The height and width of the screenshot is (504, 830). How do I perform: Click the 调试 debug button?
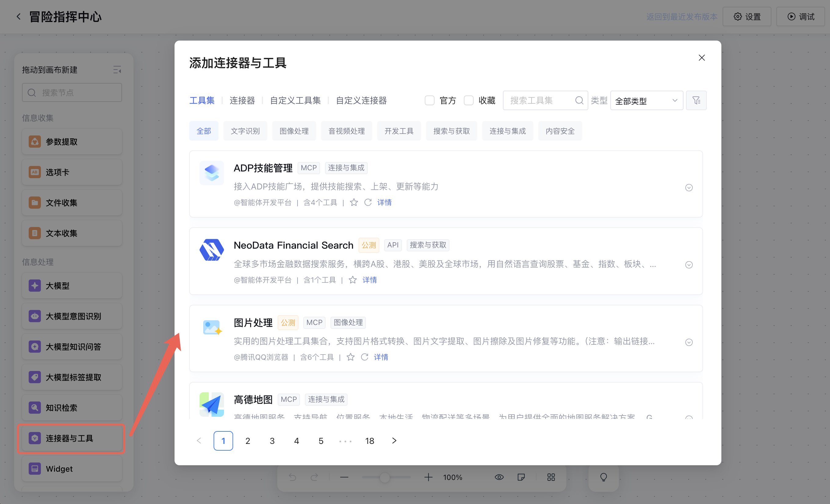click(800, 16)
